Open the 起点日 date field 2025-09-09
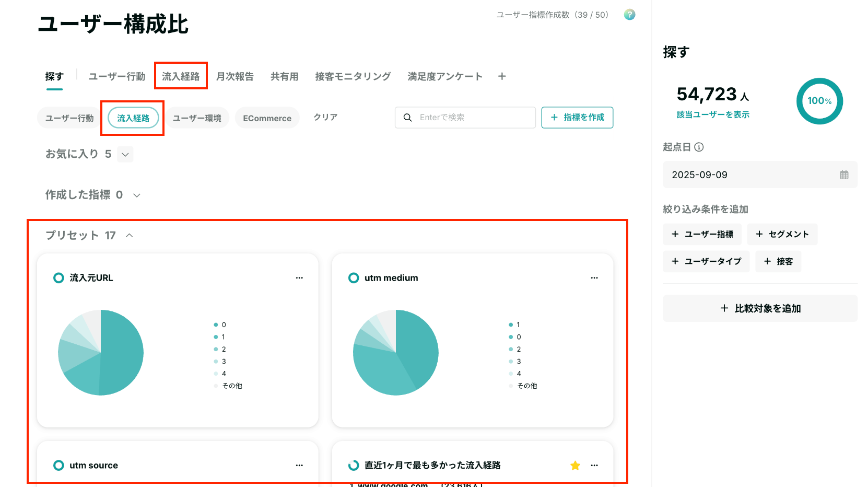868x487 pixels. tap(760, 175)
